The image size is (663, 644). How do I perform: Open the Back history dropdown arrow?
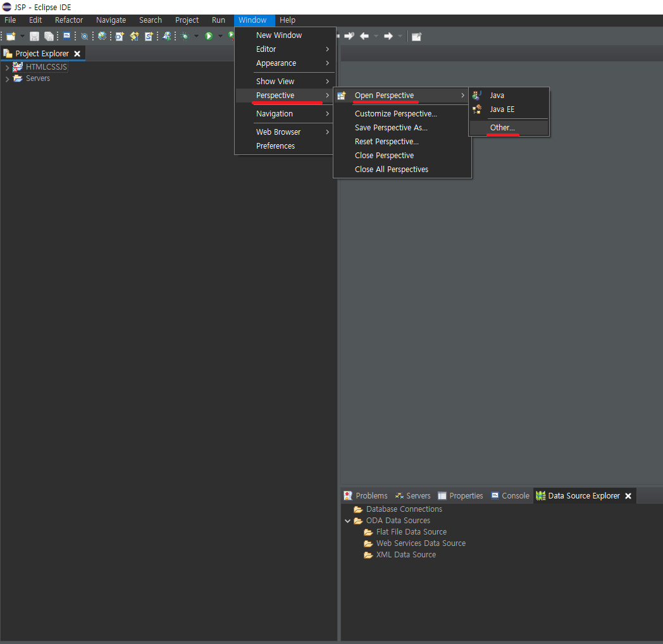pyautogui.click(x=376, y=36)
